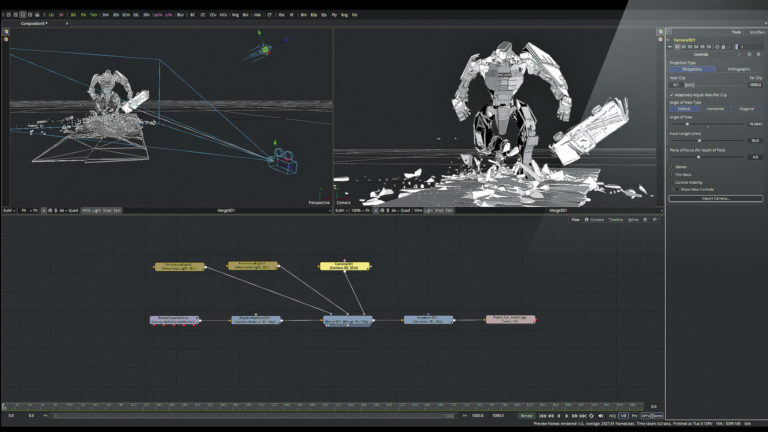Add a Text (Txt+) tool from toolbar
Screen dimensions: 768x432
click(93, 15)
